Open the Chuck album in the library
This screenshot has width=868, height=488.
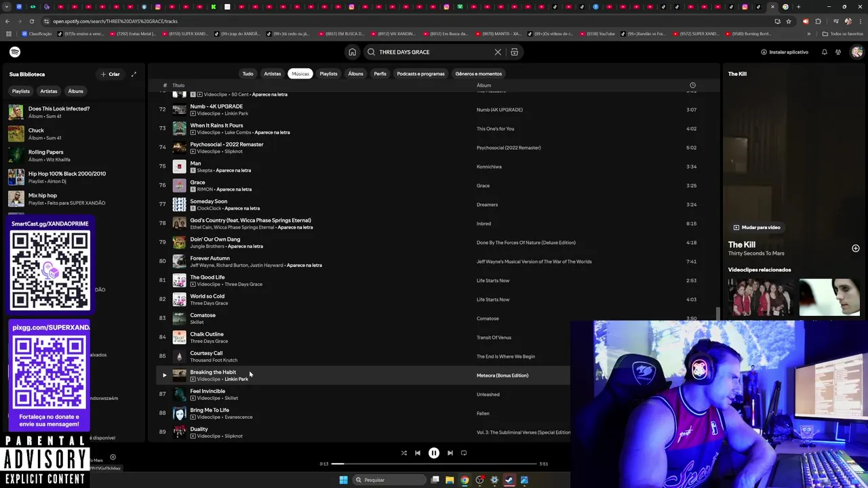[x=73, y=134]
